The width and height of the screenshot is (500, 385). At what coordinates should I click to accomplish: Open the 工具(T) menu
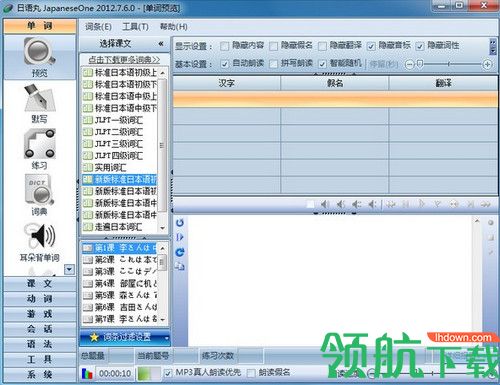coord(135,27)
